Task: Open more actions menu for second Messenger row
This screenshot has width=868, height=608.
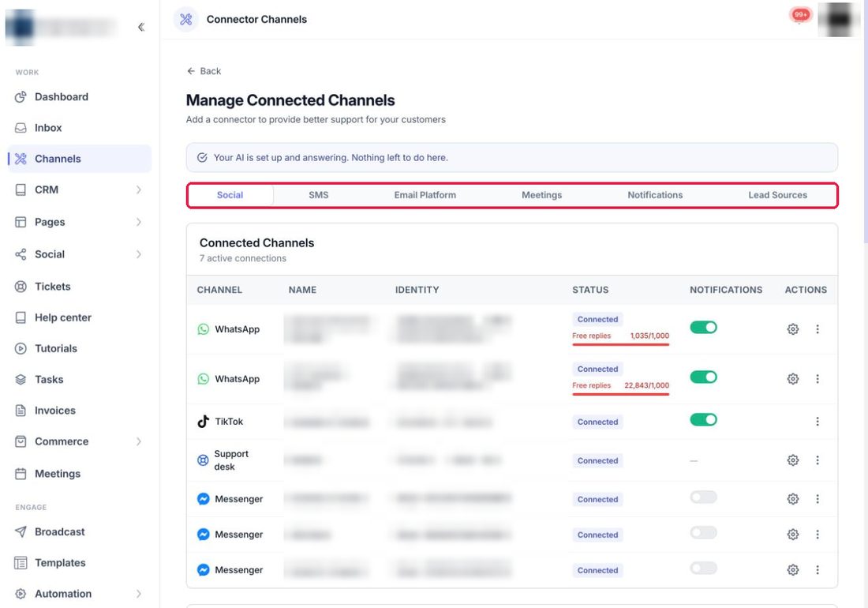Action: pos(817,535)
